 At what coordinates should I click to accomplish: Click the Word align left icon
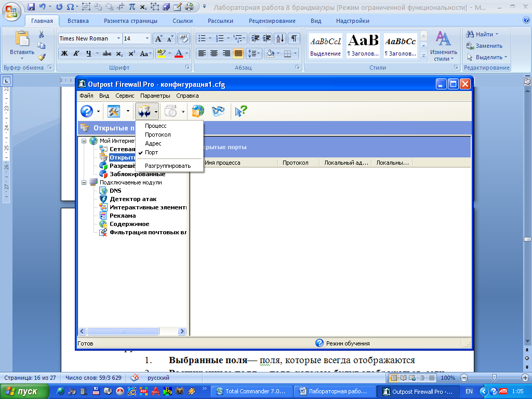click(x=202, y=54)
